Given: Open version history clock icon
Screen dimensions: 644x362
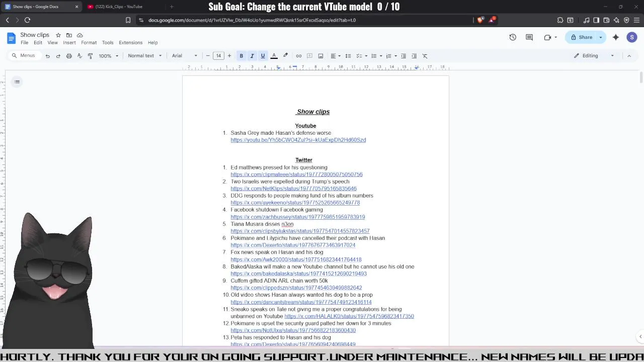Looking at the screenshot, I should [x=513, y=37].
